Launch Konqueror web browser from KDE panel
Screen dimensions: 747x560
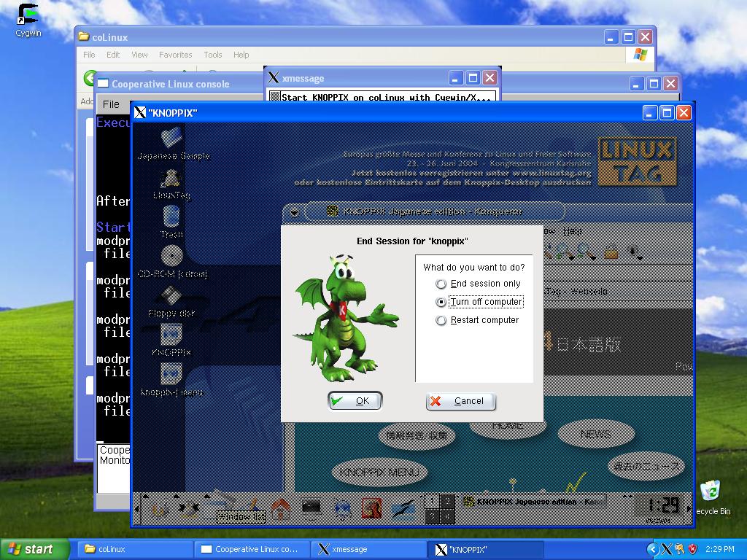click(342, 509)
